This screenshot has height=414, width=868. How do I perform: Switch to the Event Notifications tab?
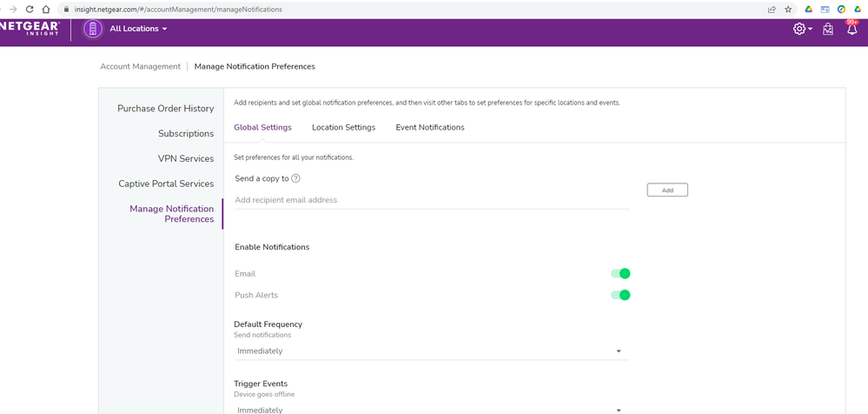(430, 128)
